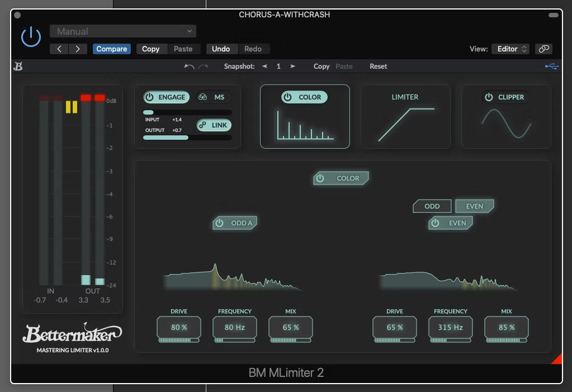Click the Undo button
572x392 pixels.
pyautogui.click(x=221, y=49)
